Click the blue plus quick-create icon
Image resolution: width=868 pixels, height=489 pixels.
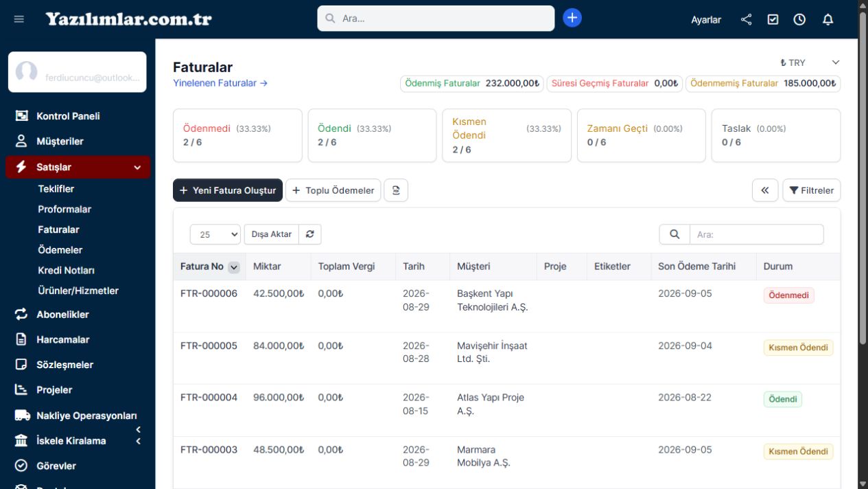click(x=572, y=18)
